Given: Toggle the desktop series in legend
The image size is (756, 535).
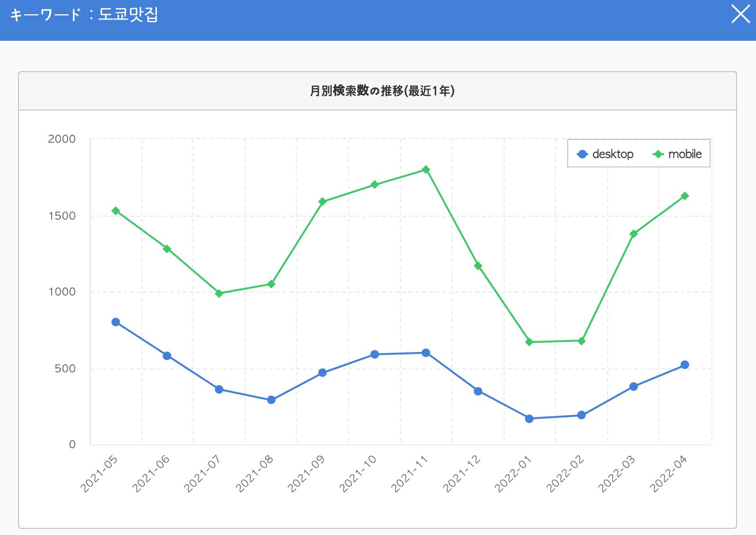Looking at the screenshot, I should pyautogui.click(x=605, y=154).
